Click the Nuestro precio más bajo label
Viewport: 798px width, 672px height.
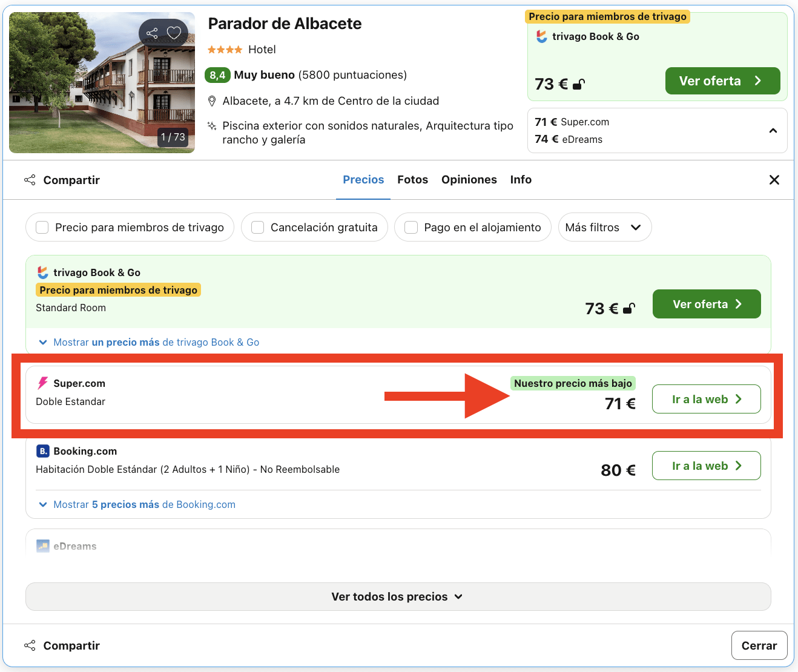point(573,383)
